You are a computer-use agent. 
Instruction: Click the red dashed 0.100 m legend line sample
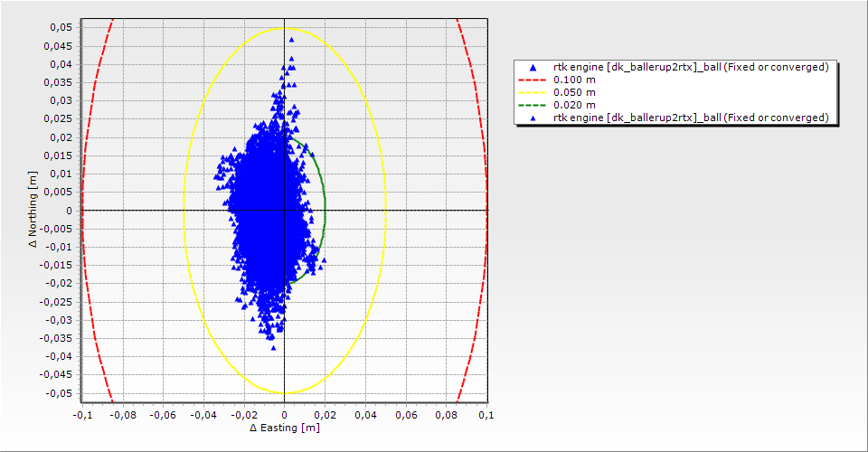(533, 80)
